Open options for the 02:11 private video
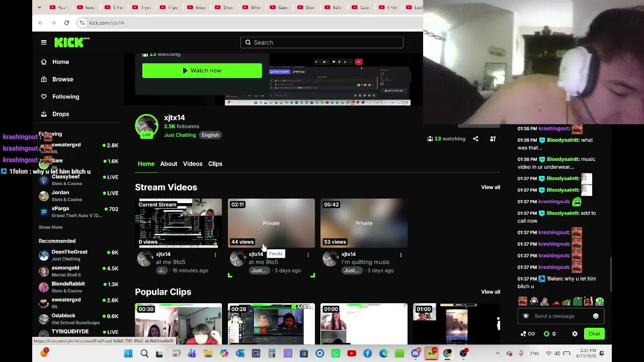This screenshot has width=644, height=362. tap(308, 255)
